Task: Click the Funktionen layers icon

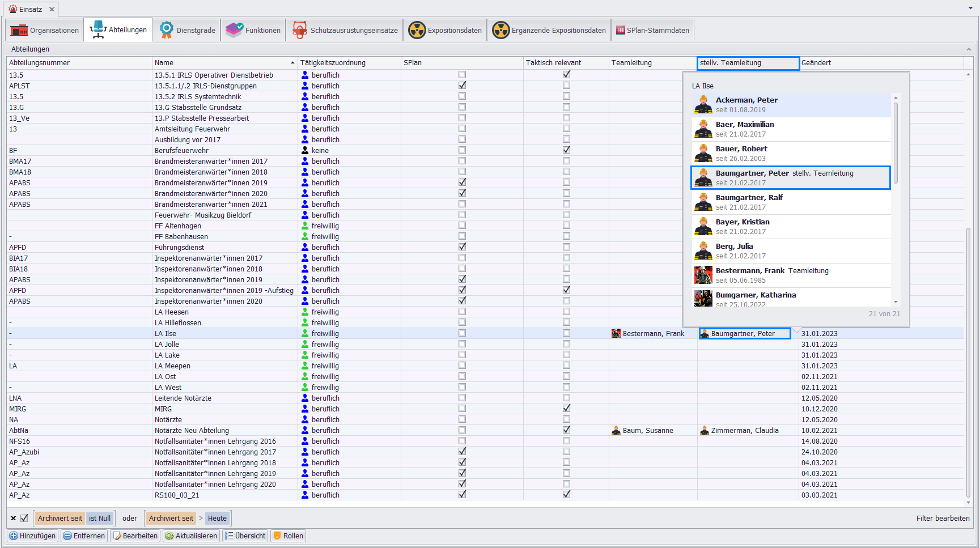Action: (x=234, y=30)
